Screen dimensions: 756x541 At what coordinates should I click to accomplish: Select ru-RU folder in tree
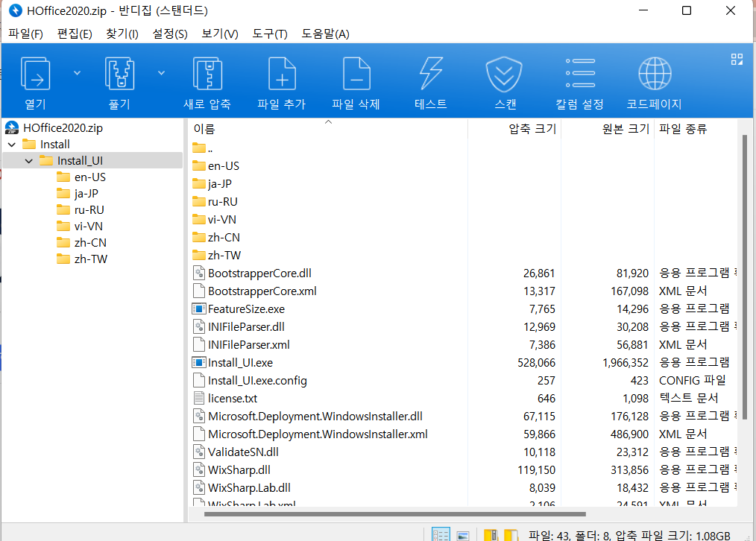89,210
